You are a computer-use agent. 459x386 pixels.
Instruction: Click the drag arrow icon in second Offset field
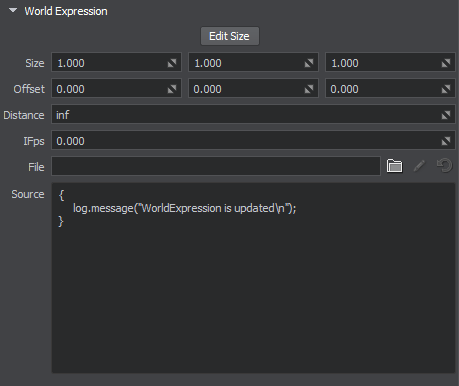click(x=309, y=89)
